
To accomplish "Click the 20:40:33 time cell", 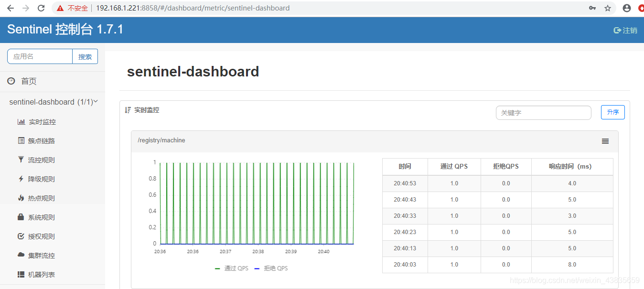I will coord(405,216).
